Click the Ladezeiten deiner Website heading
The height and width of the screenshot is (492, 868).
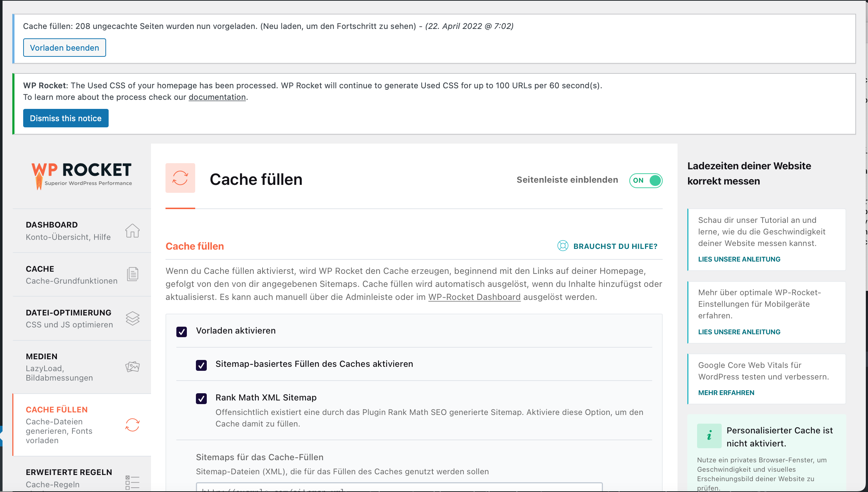pos(749,173)
